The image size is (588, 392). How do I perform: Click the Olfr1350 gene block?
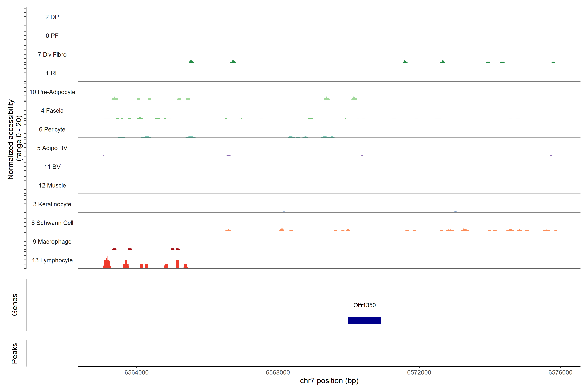point(365,320)
